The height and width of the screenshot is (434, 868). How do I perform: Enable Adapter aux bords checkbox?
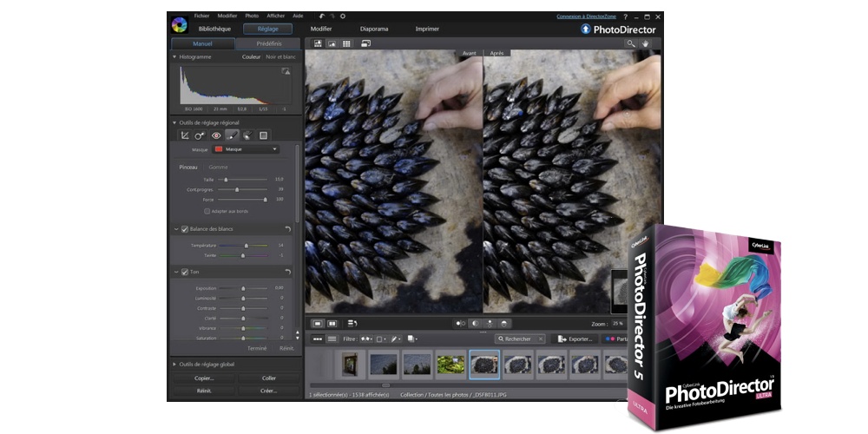coord(207,211)
